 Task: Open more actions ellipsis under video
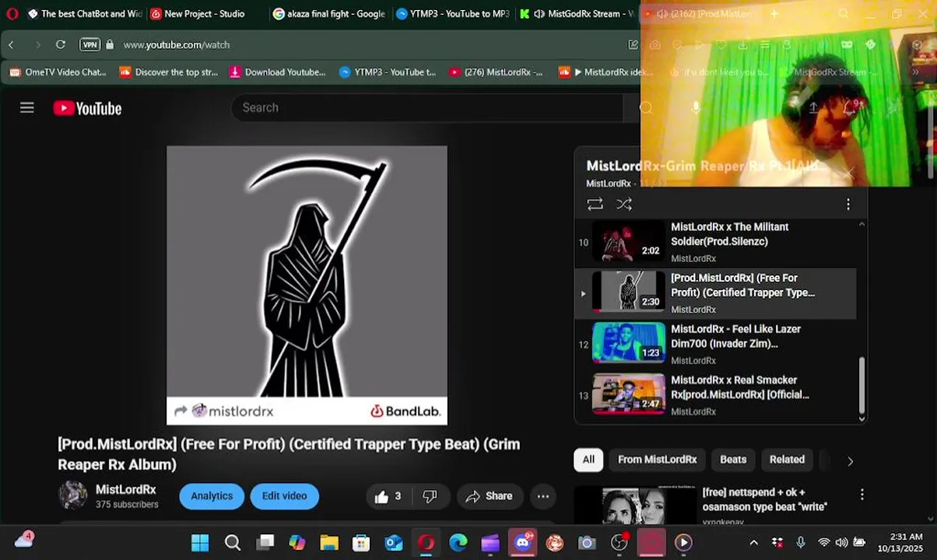point(543,496)
